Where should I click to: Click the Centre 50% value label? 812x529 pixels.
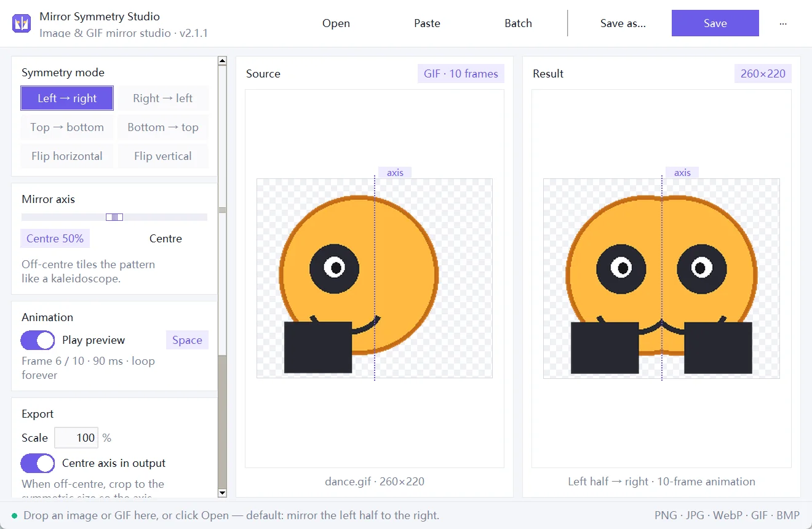[x=55, y=239]
